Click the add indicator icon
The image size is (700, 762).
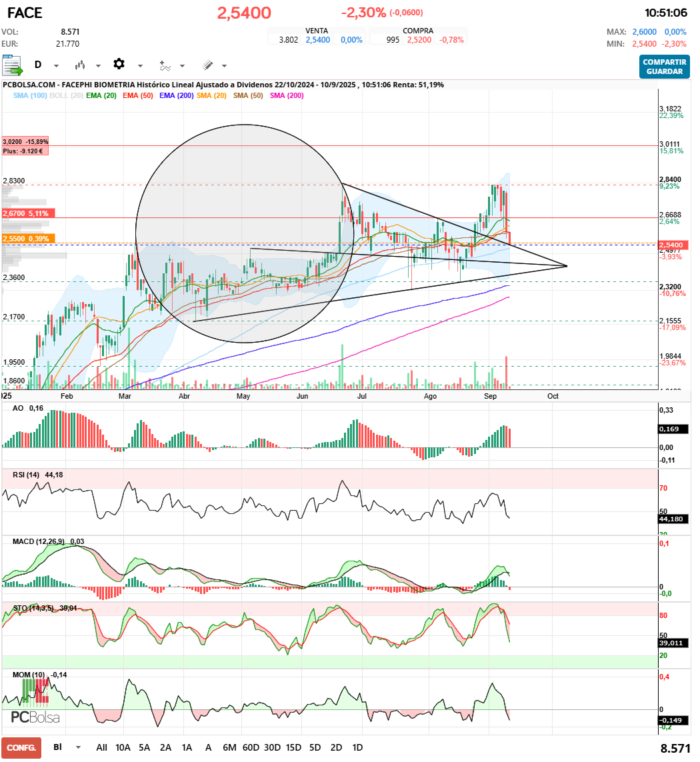tap(165, 65)
